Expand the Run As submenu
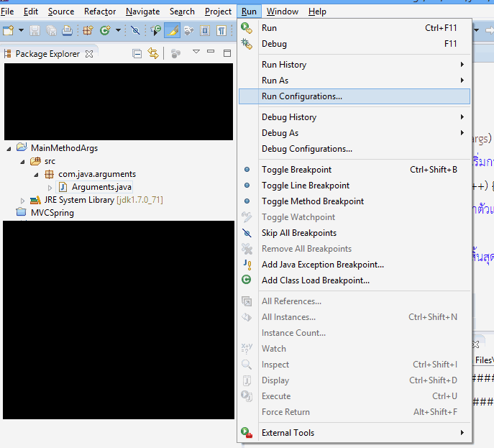The height and width of the screenshot is (448, 494). coord(355,81)
